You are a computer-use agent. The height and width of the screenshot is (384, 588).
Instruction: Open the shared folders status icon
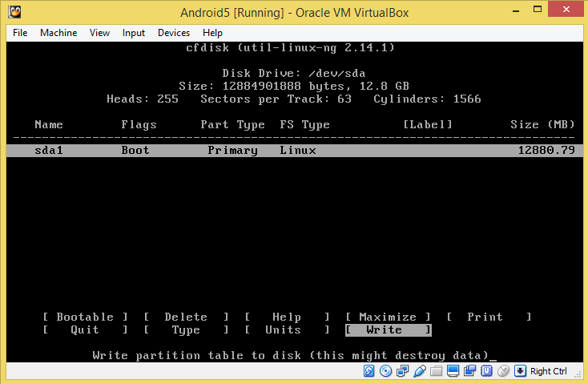click(436, 371)
